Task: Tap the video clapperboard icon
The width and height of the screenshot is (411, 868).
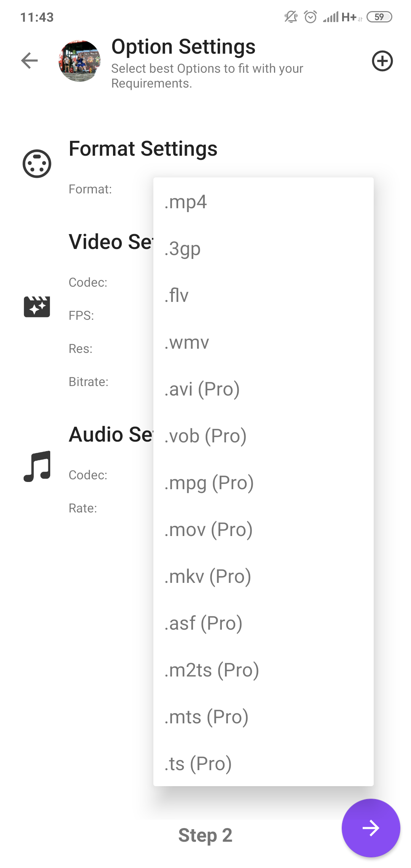Action: 37,306
